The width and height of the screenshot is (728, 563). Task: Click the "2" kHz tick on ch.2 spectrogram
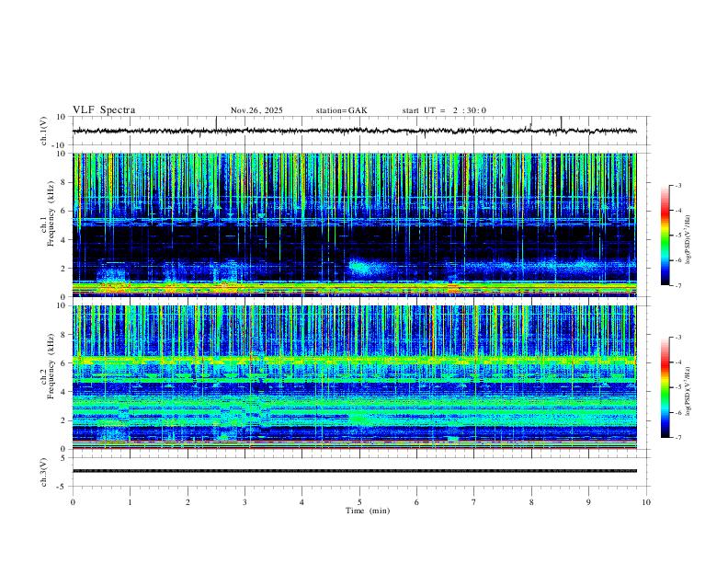tap(63, 420)
